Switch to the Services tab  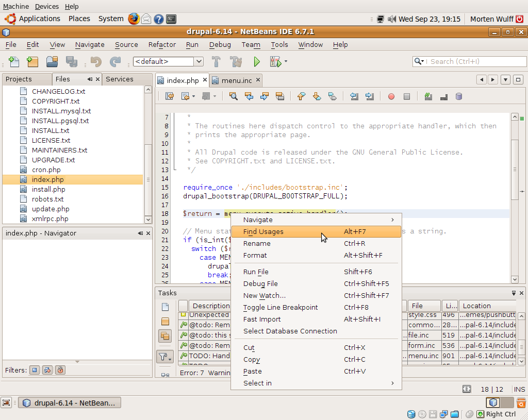120,79
